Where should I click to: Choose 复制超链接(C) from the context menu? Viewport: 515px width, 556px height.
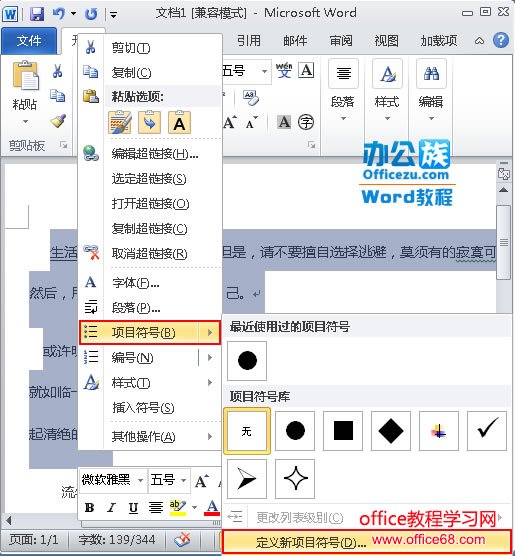point(150,229)
